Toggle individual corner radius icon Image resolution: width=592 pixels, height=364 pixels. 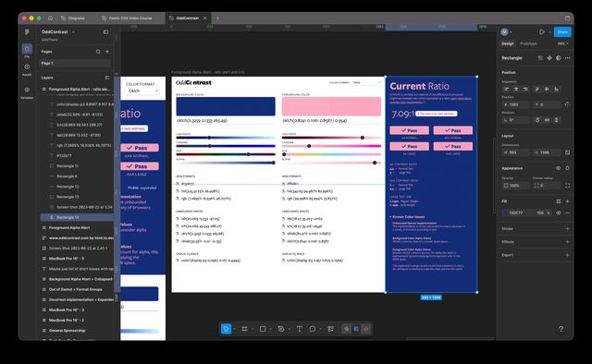tap(567, 186)
